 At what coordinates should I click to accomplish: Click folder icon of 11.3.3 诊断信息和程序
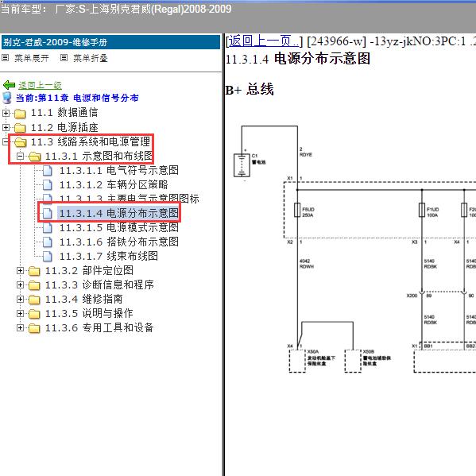(34, 285)
